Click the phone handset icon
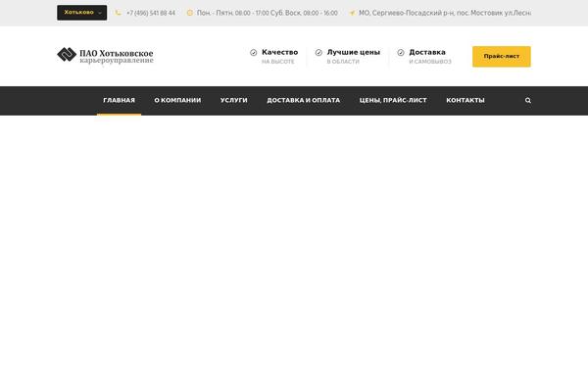588x392 pixels. [119, 13]
